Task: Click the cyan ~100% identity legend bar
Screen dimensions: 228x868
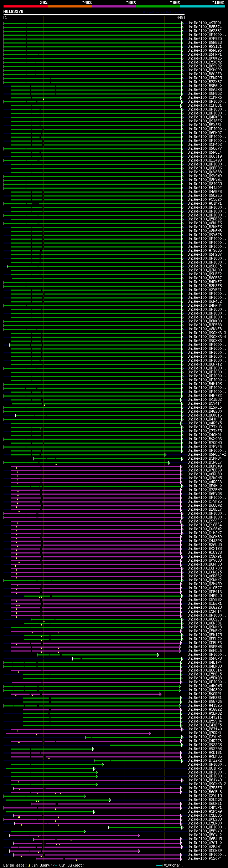Action: (202, 6)
